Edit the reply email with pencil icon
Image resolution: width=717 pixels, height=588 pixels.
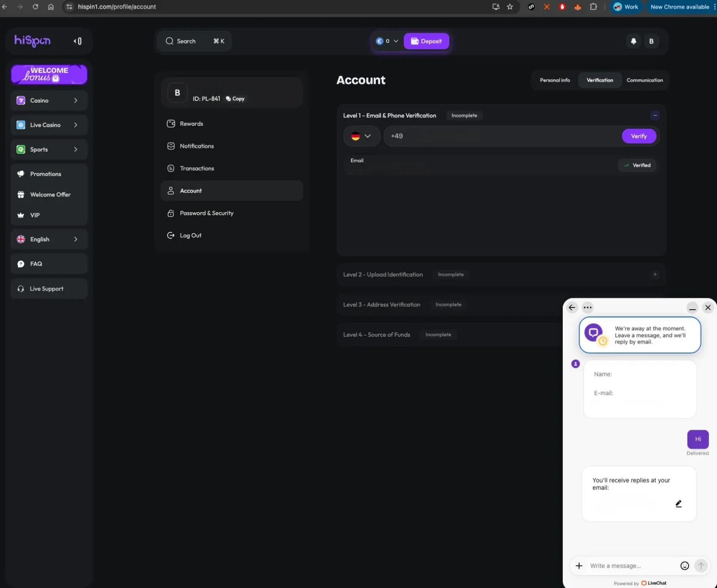pyautogui.click(x=679, y=504)
